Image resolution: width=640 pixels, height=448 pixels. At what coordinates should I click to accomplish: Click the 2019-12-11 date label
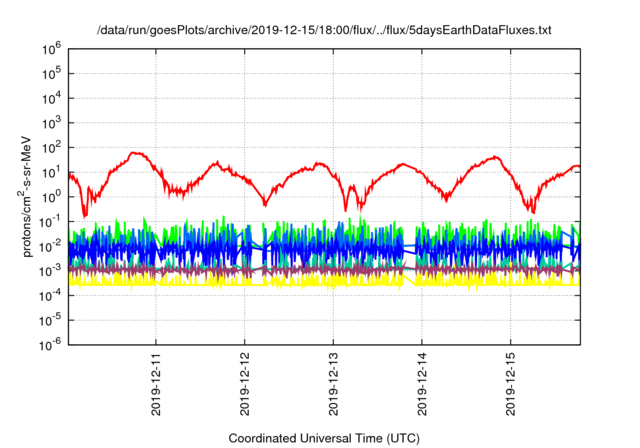(x=156, y=384)
